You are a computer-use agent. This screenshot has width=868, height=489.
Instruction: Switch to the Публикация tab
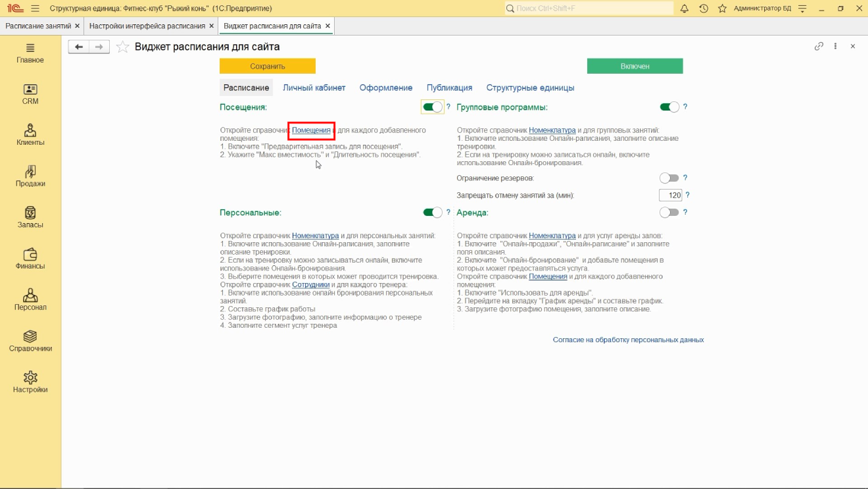coord(449,88)
